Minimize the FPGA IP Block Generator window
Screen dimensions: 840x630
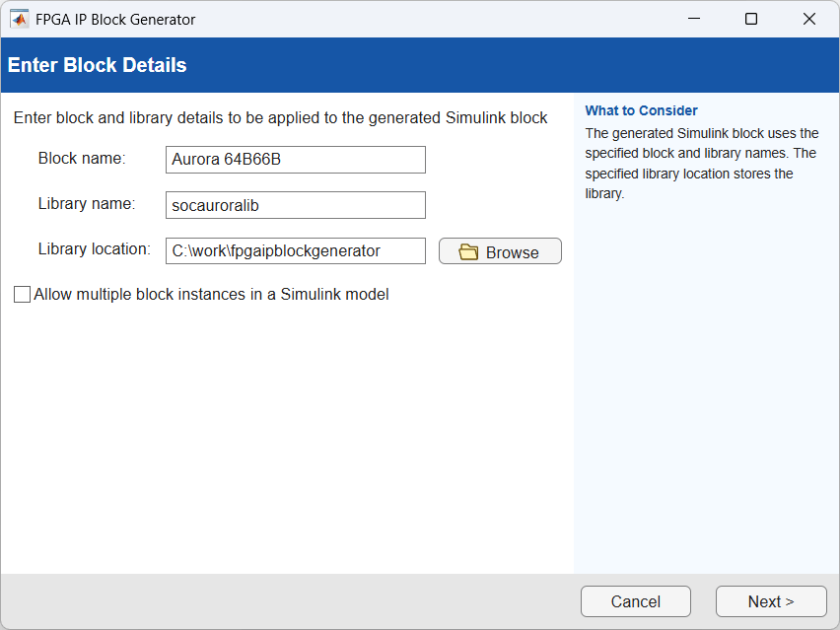click(x=694, y=19)
